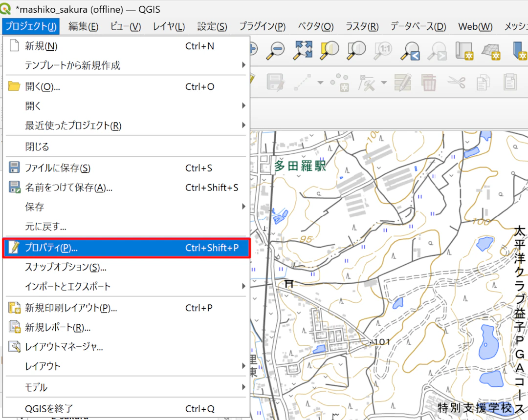Activate the Zoom to Selection icon
Viewport: 528px width, 420px height.
(329, 50)
